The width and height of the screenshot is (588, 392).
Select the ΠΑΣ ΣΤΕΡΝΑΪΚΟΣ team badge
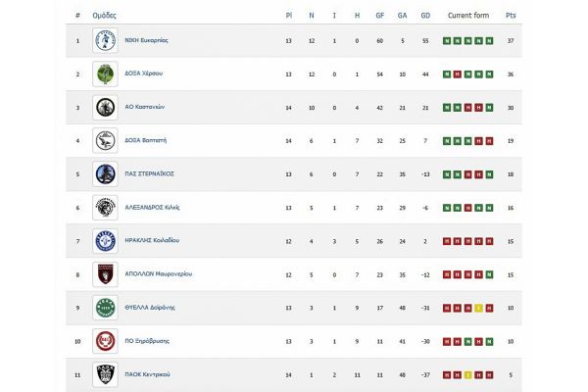click(x=105, y=174)
